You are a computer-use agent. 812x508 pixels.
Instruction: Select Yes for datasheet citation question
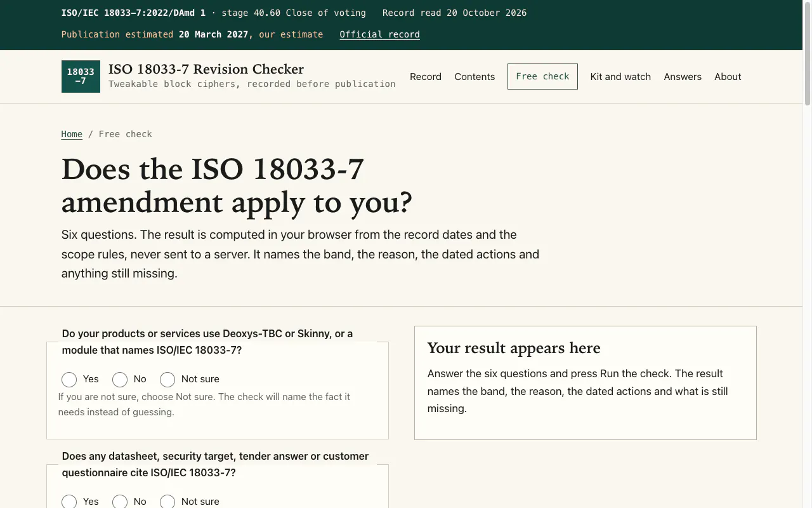click(69, 502)
